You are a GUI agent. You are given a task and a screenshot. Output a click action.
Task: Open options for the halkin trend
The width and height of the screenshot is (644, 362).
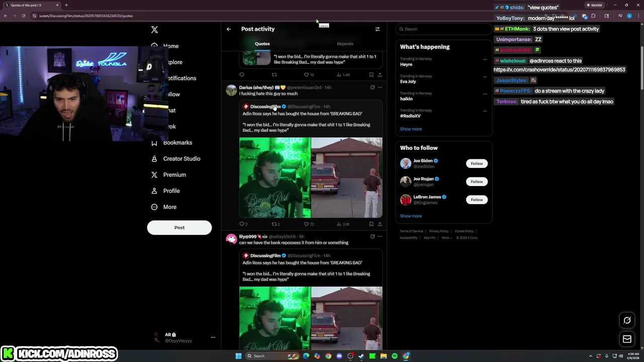click(x=485, y=94)
